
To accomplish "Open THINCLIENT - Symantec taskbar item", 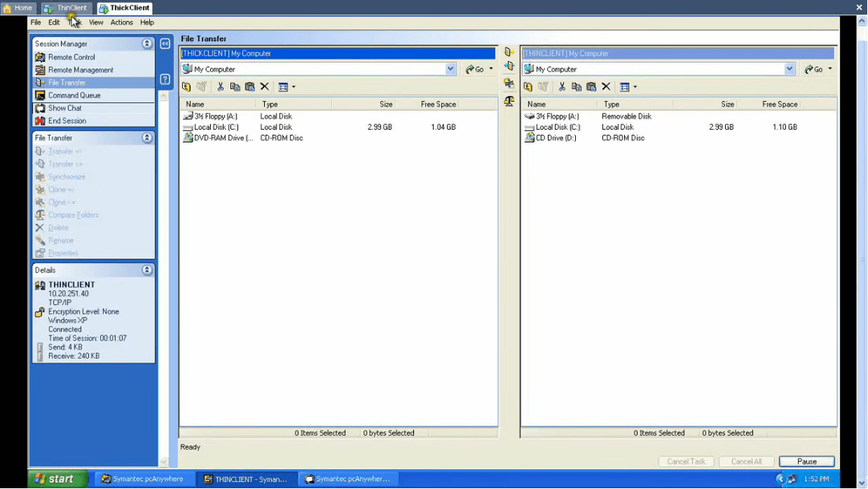I will 246,479.
